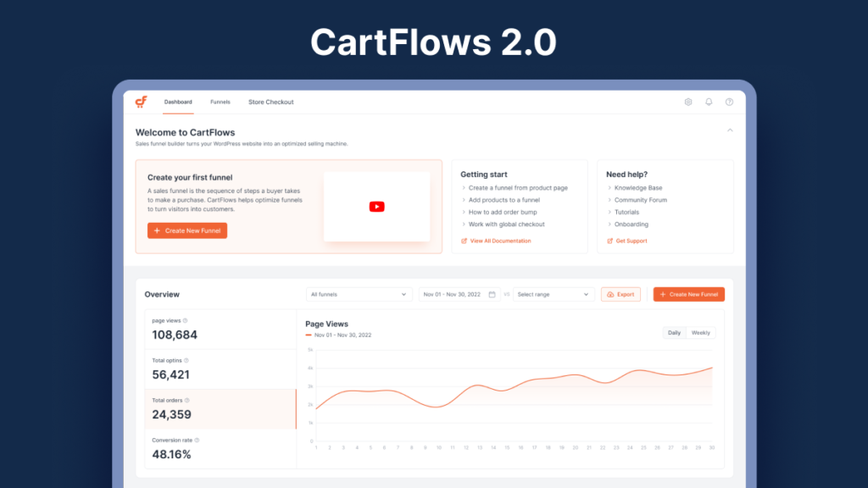Viewport: 868px width, 488px height.
Task: Select the Total orders stat card
Action: [220, 409]
